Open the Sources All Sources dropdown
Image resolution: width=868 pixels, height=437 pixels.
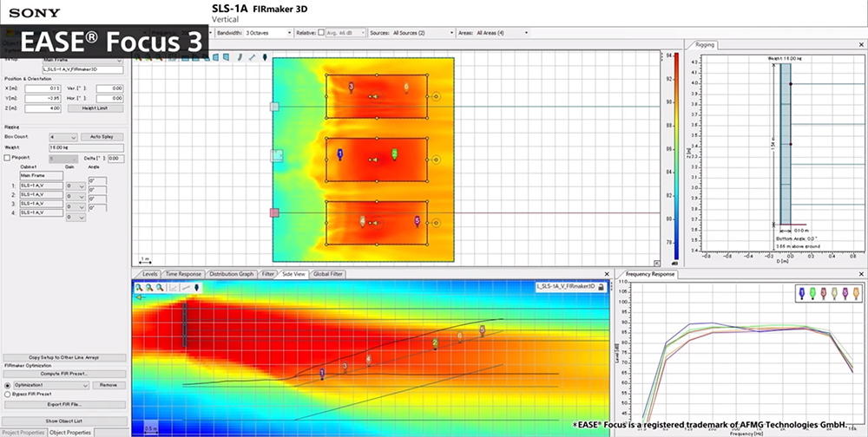click(x=423, y=33)
